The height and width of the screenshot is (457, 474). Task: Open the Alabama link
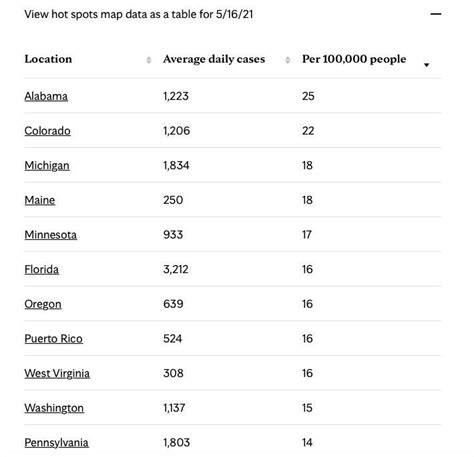point(46,96)
